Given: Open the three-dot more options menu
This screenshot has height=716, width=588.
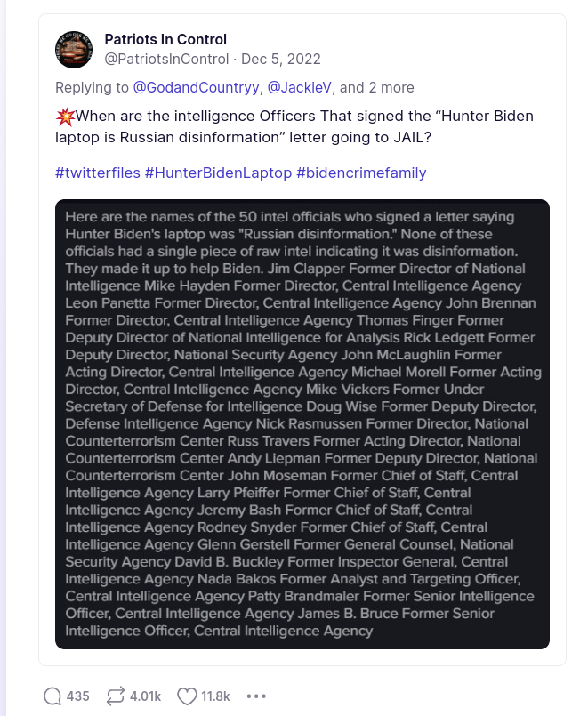Looking at the screenshot, I should [x=256, y=696].
